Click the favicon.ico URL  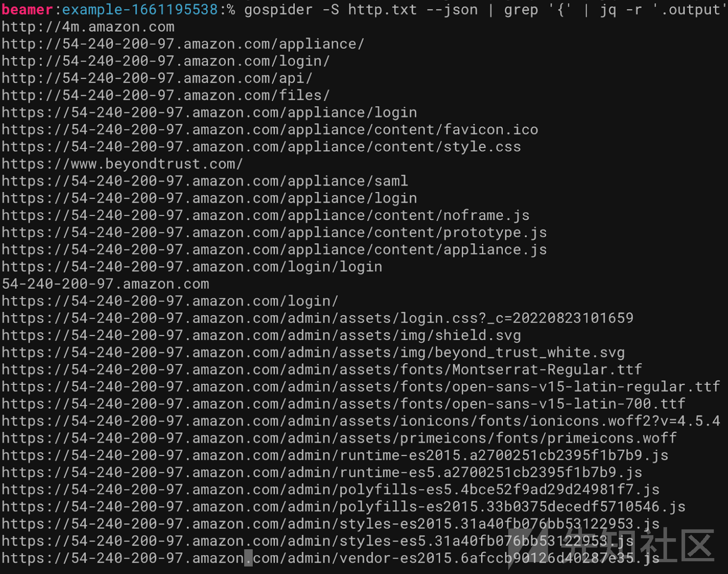tap(270, 130)
